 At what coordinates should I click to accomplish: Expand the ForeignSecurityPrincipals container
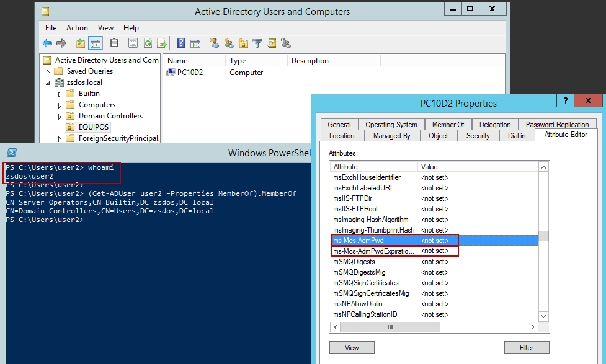(60, 139)
